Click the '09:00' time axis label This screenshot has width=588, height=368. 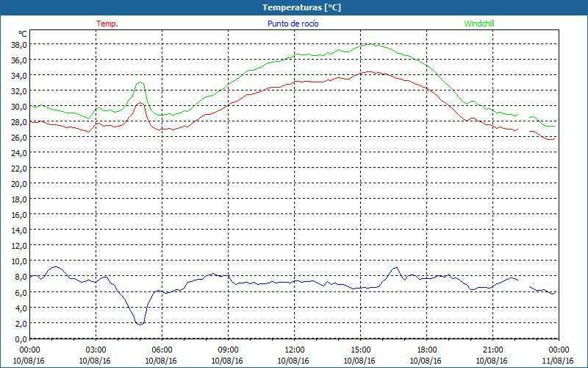coord(228,350)
